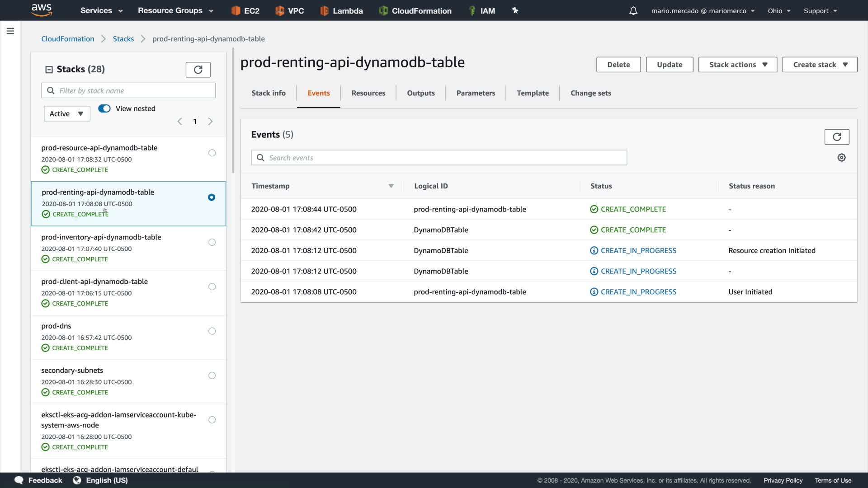
Task: Click the Delete stack button
Action: 618,65
